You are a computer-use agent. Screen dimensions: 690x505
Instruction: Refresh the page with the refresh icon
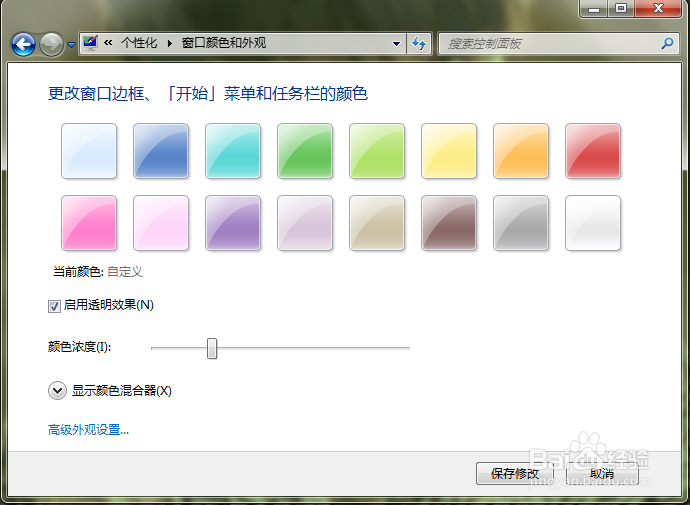point(419,44)
